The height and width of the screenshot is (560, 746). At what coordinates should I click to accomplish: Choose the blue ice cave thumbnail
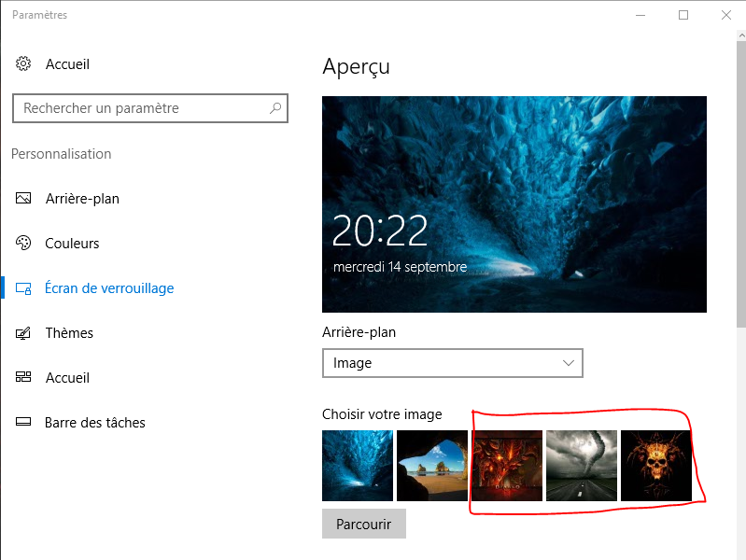[x=358, y=466]
